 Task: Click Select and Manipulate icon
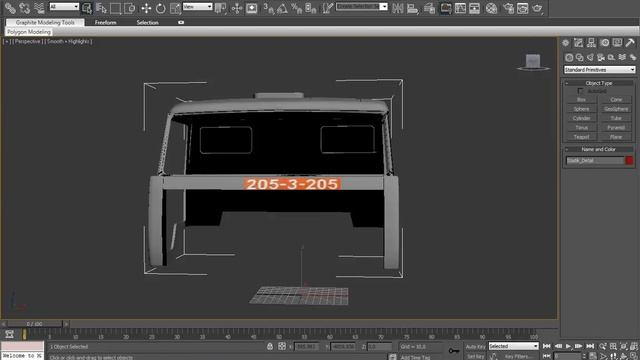[x=237, y=8]
